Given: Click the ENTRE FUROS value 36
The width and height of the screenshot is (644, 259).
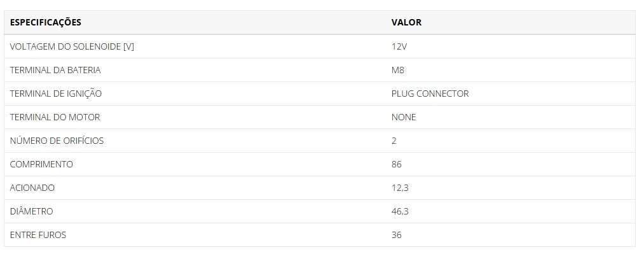Looking at the screenshot, I should click(x=396, y=235).
